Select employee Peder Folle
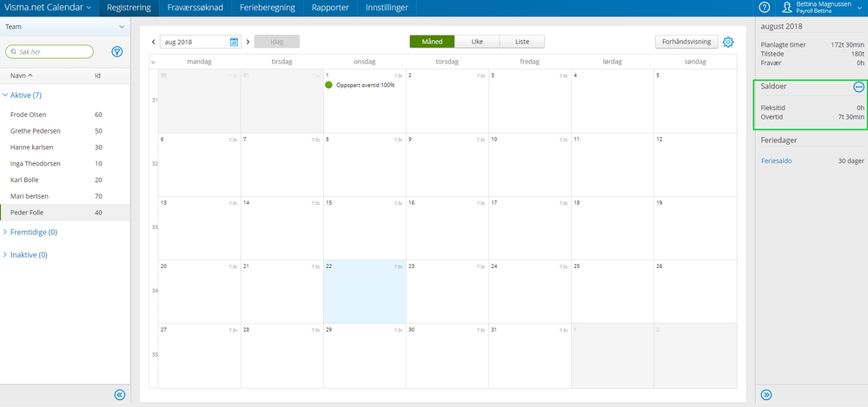 (x=65, y=213)
